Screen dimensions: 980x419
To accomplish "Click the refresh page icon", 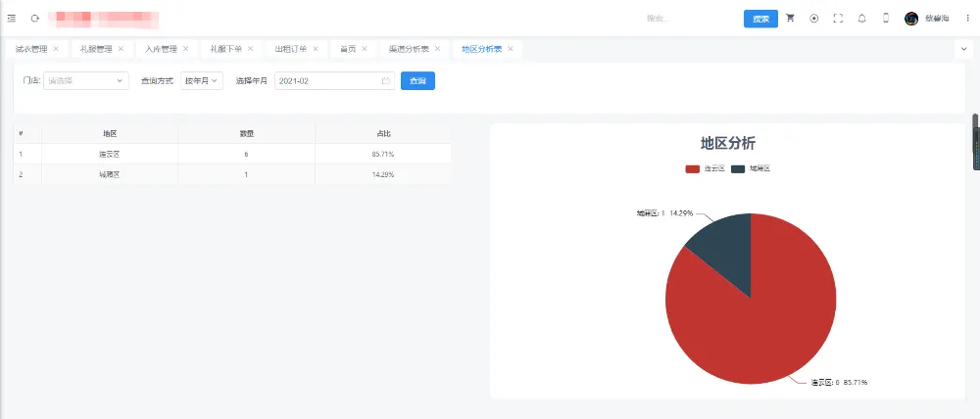I will pos(35,19).
